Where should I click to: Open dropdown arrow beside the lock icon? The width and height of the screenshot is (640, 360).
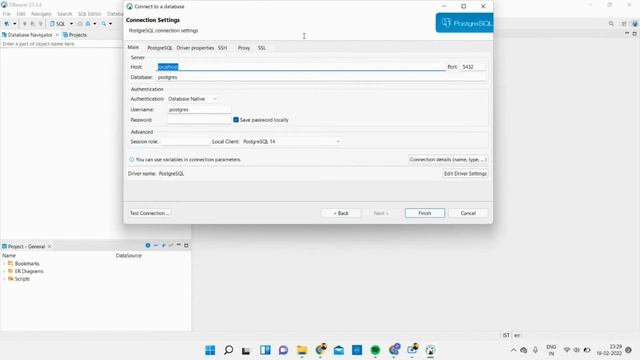click(95, 24)
